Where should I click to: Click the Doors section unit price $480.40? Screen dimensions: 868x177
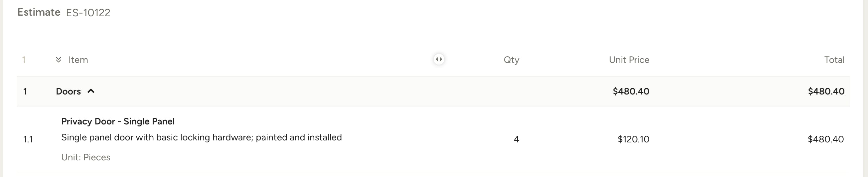pyautogui.click(x=631, y=91)
